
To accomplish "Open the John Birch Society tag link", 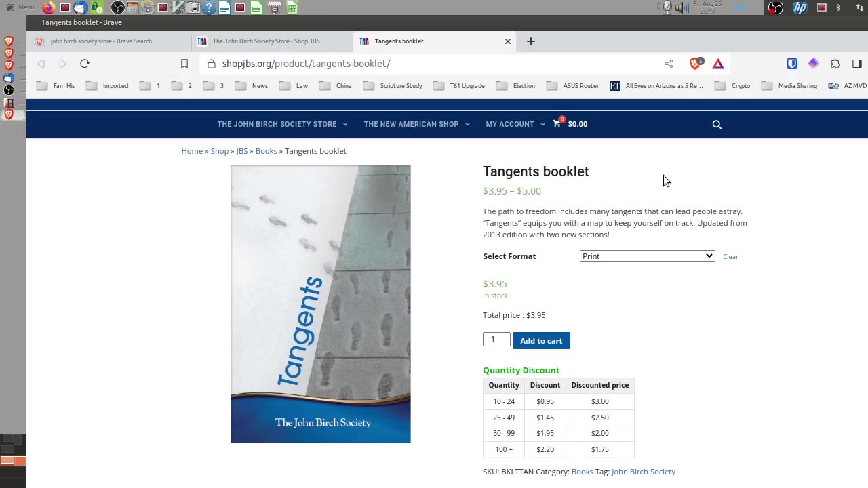I will 643,472.
